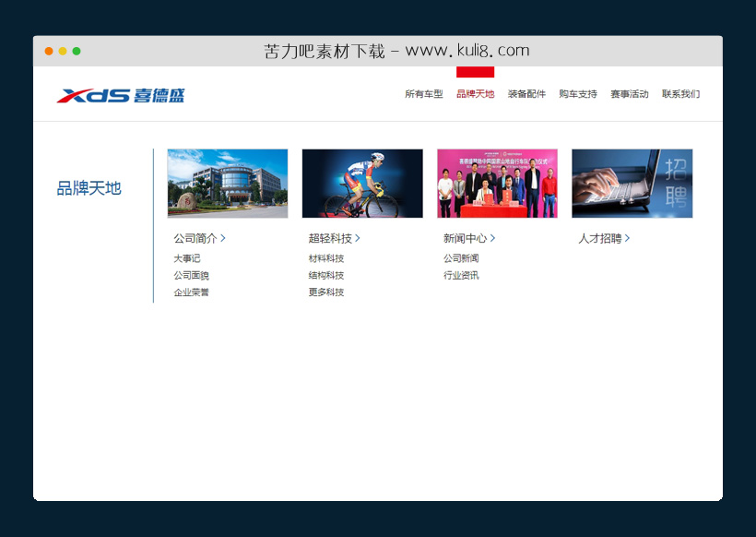Open the 赛事活动 menu item

point(626,93)
